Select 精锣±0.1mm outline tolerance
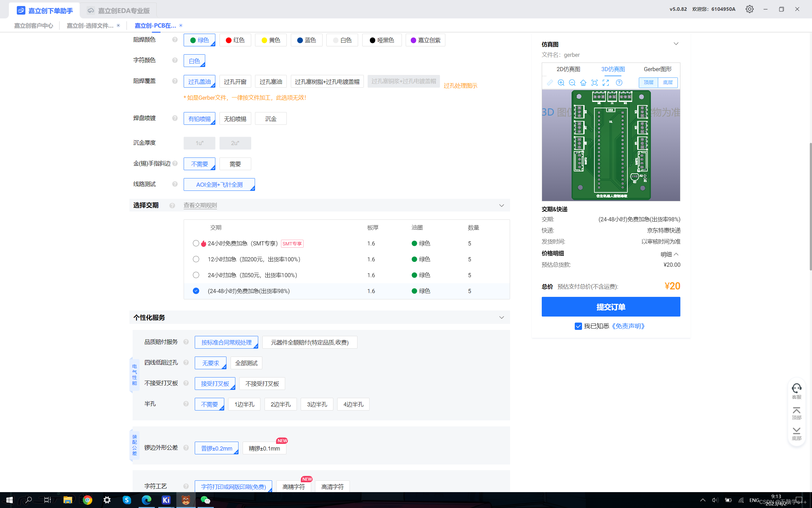The height and width of the screenshot is (508, 812). [265, 449]
